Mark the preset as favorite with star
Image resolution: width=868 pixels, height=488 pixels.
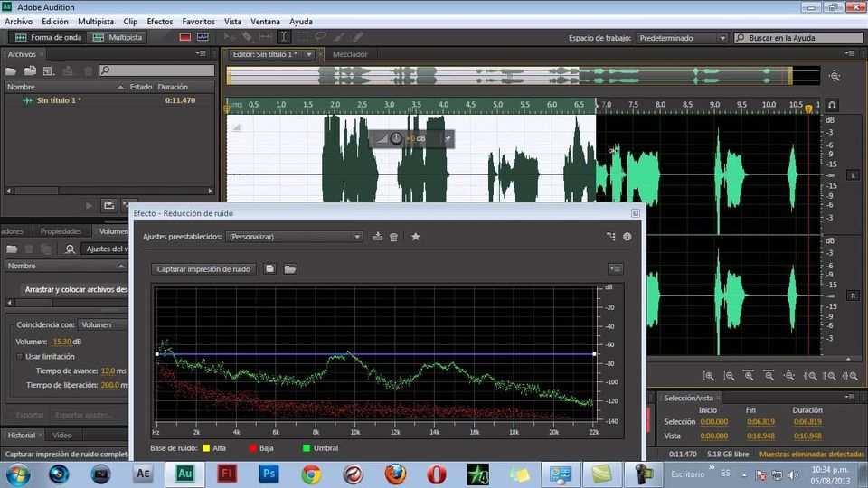click(x=415, y=236)
